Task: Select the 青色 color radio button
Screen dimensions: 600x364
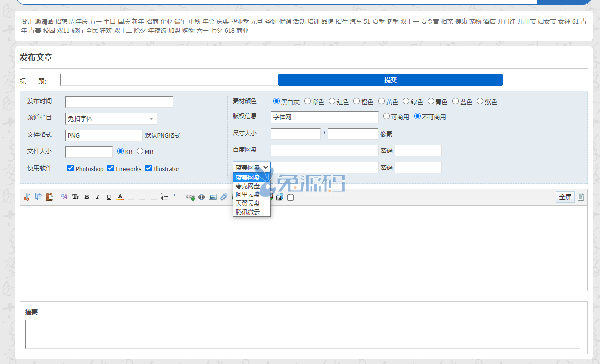Action: point(431,101)
